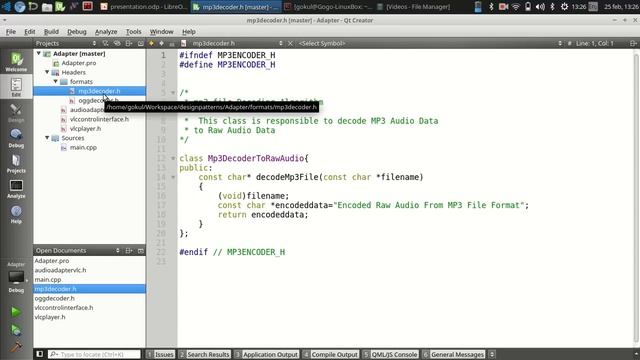This screenshot has width=640, height=360.
Task: Open Design mode in sidebar
Action: [16, 113]
